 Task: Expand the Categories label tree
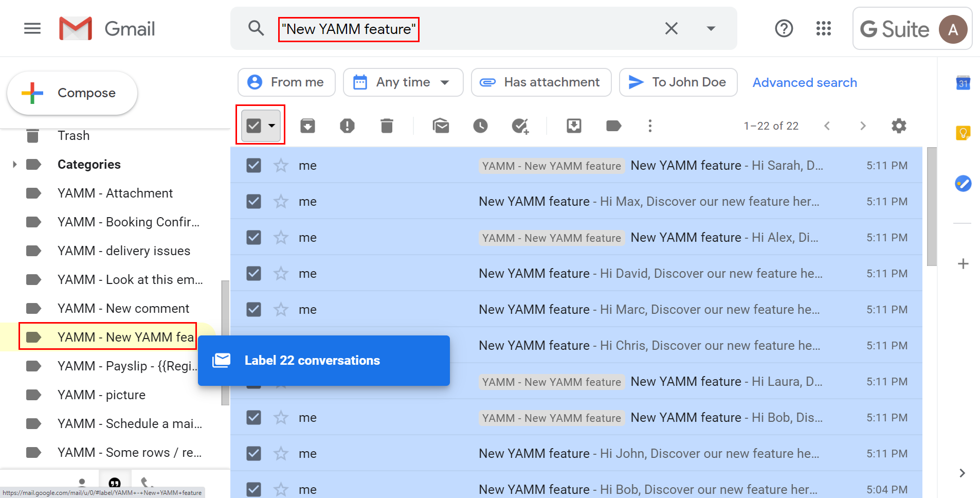(14, 165)
